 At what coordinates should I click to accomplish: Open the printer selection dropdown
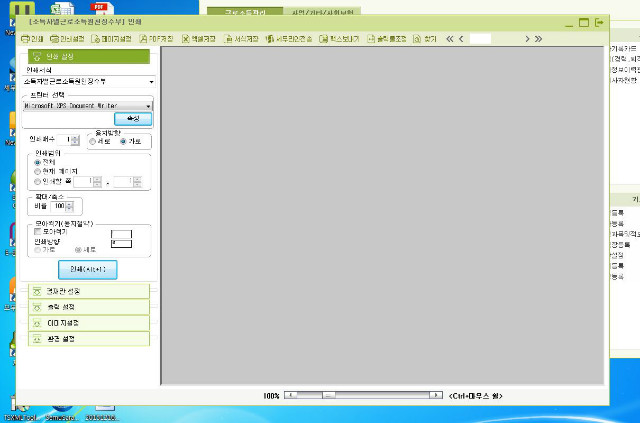pyautogui.click(x=148, y=105)
